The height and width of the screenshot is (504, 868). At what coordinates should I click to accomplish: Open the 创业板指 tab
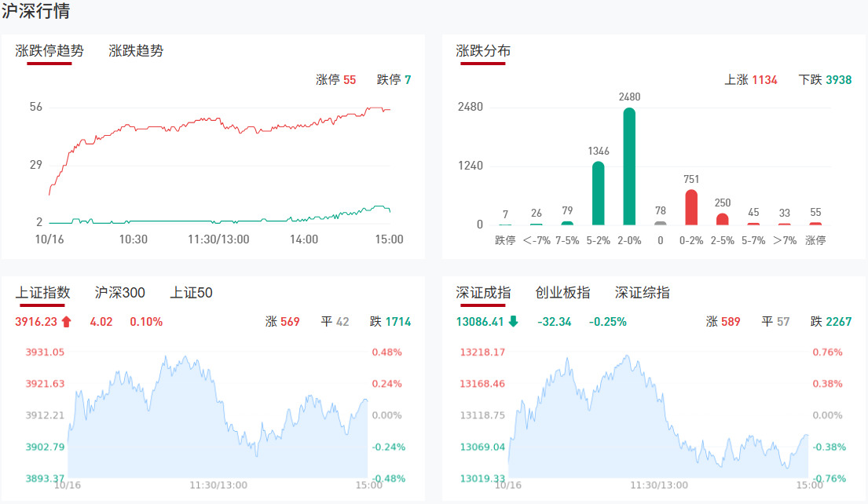click(x=562, y=293)
